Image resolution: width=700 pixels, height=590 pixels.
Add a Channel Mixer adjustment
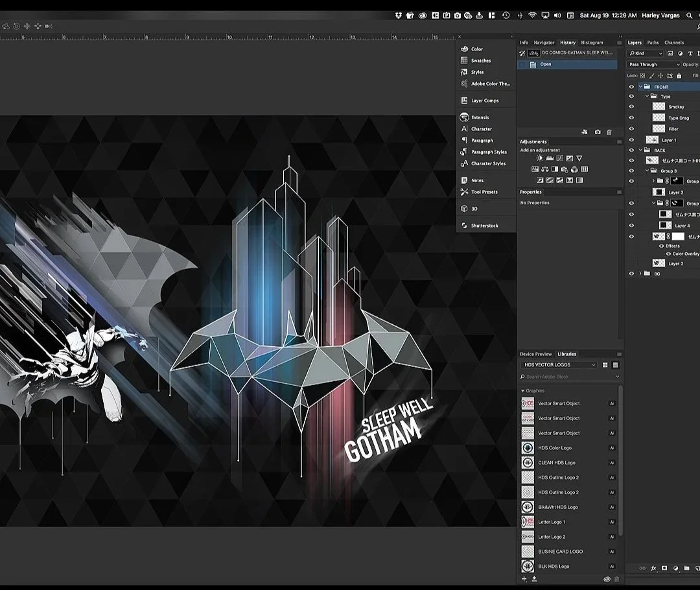coord(574,169)
